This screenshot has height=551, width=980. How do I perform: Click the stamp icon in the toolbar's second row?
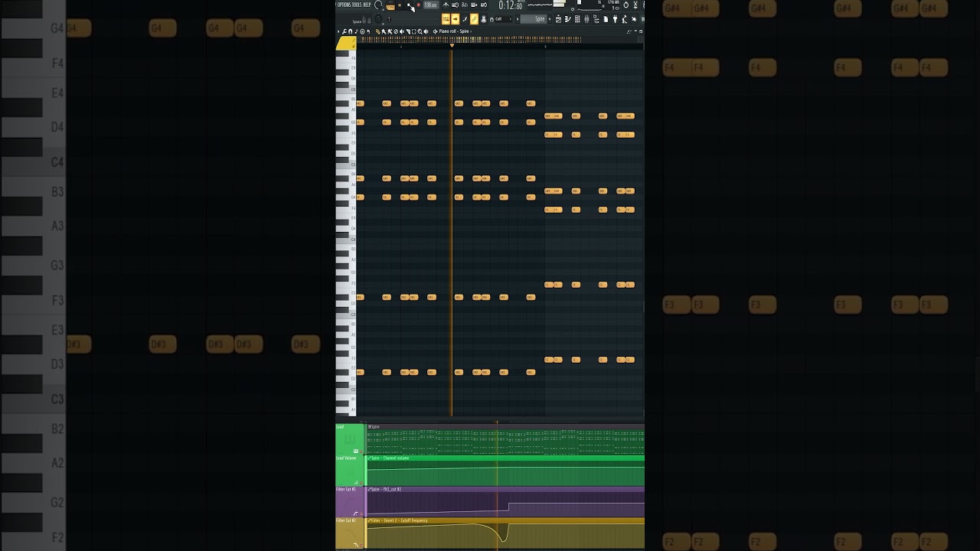coord(483,19)
